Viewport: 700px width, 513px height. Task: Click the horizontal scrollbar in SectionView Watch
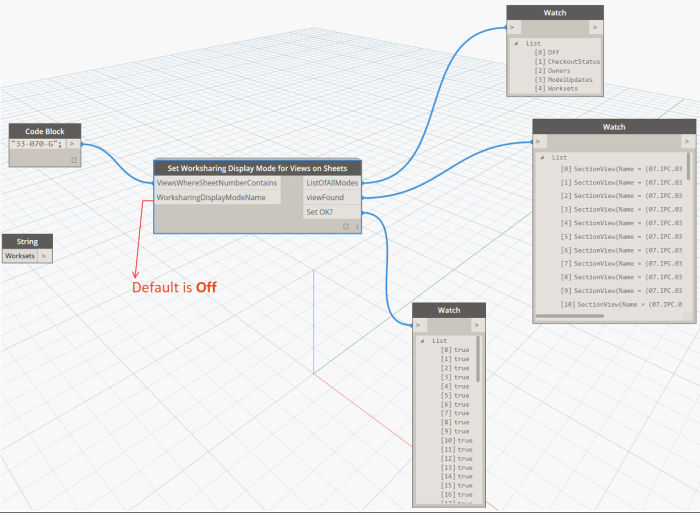tap(600, 317)
